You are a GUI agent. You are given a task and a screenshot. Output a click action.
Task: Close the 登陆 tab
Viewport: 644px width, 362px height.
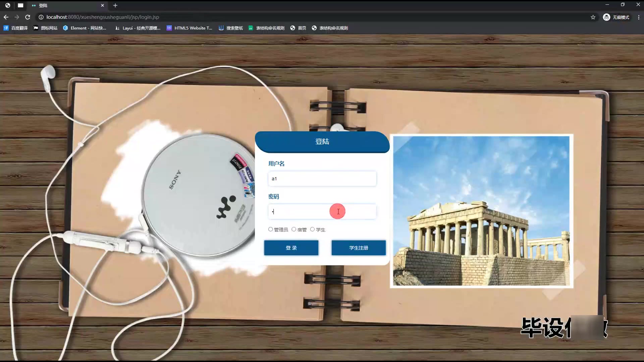[x=102, y=5]
